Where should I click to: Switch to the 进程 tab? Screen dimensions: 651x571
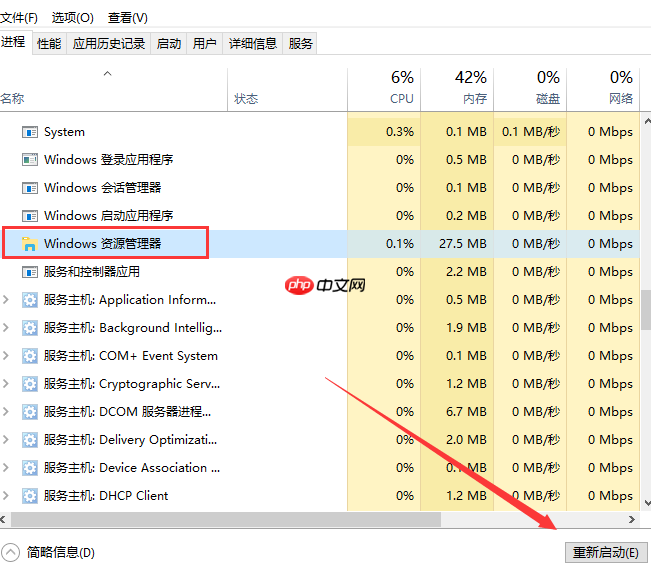(15, 42)
